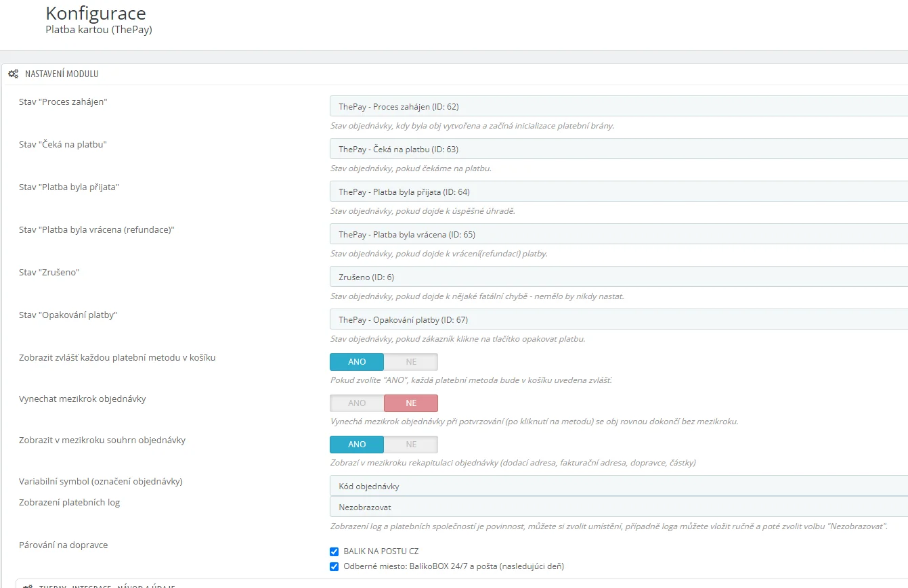Image resolution: width=908 pixels, height=588 pixels.
Task: Open the Stav "Čeká na platbu" dropdown
Action: (x=618, y=149)
